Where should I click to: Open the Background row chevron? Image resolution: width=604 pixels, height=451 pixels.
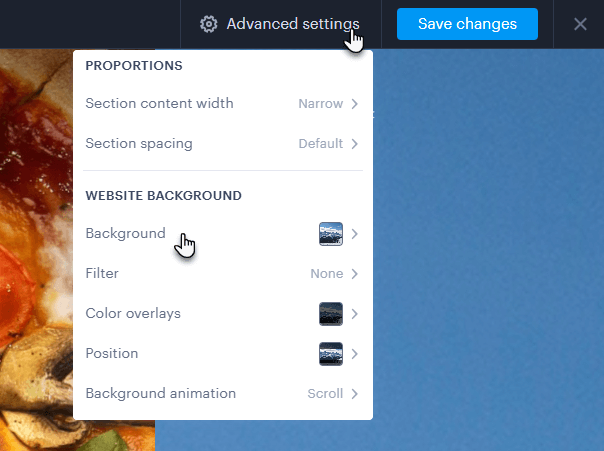(355, 234)
